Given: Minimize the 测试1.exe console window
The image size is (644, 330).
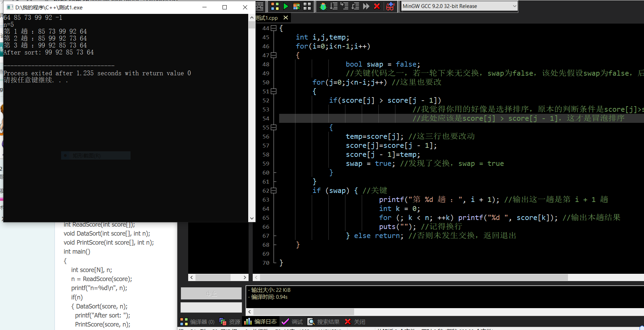Looking at the screenshot, I should (204, 7).
